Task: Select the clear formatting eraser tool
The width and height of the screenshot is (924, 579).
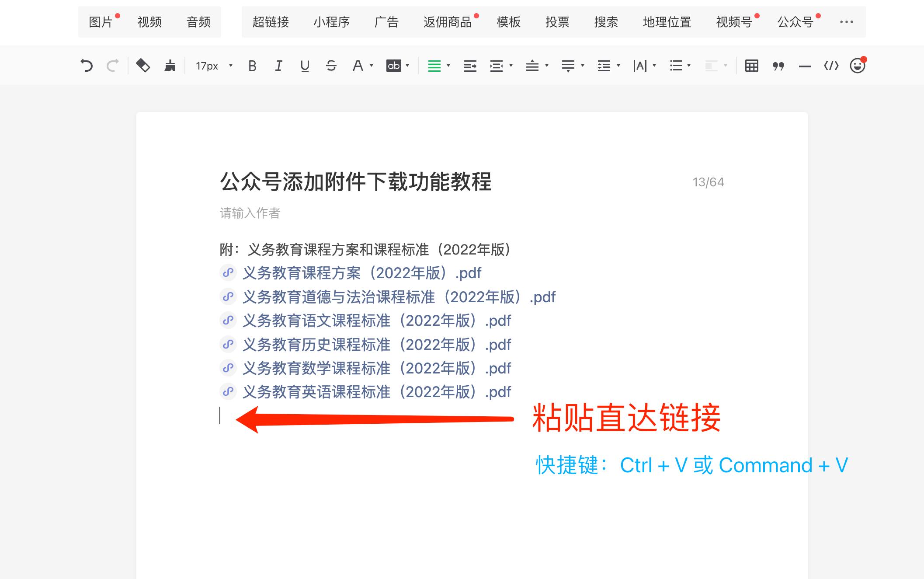Action: tap(143, 65)
